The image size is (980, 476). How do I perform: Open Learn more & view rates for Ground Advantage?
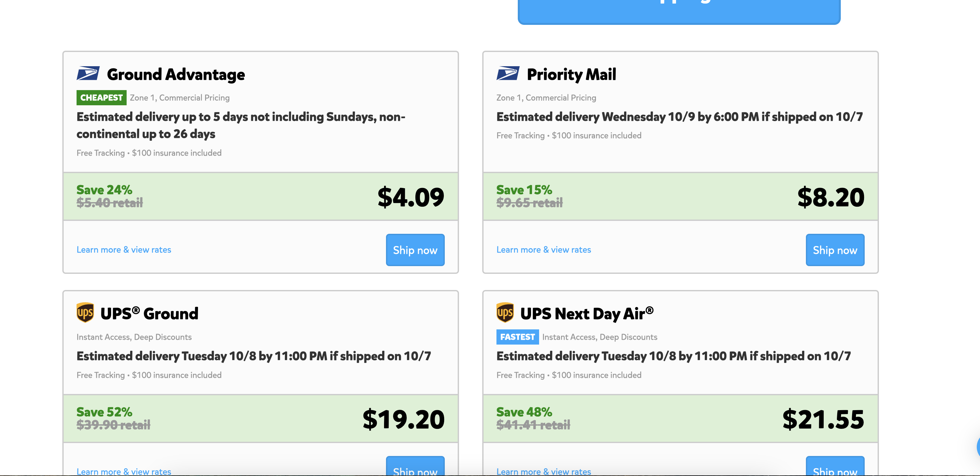coord(124,250)
